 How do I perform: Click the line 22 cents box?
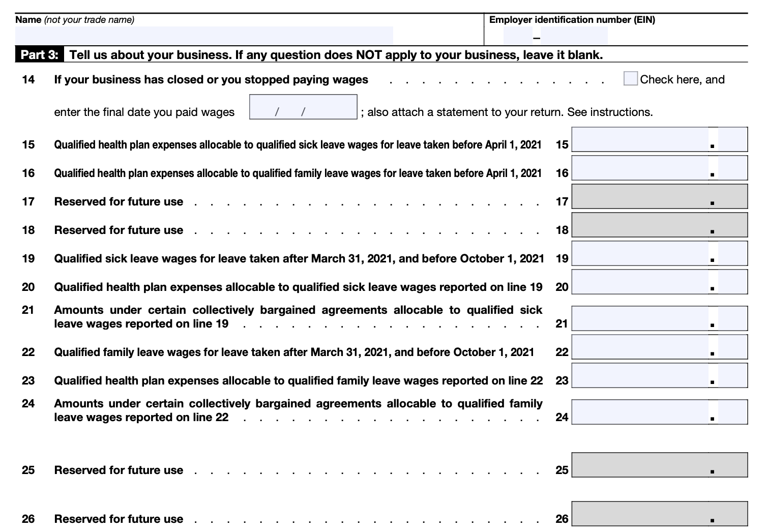pos(732,347)
